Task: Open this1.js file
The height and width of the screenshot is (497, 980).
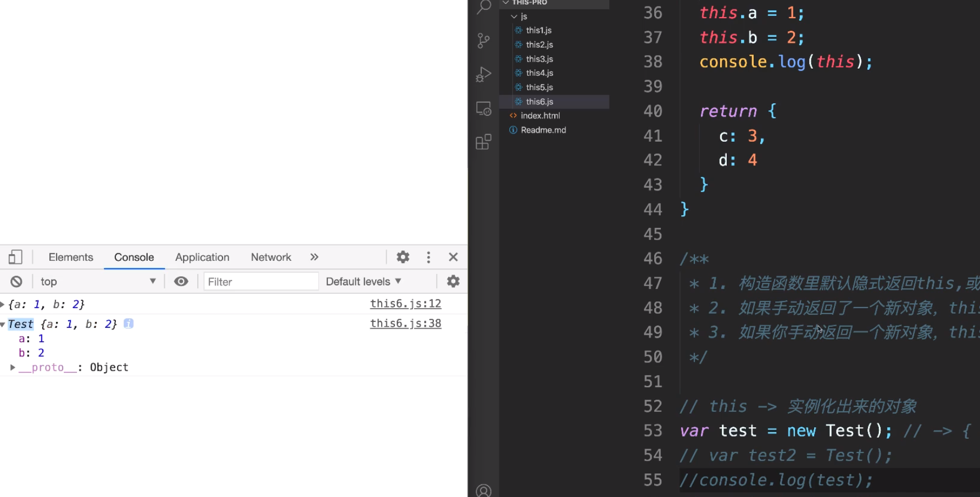Action: click(538, 30)
